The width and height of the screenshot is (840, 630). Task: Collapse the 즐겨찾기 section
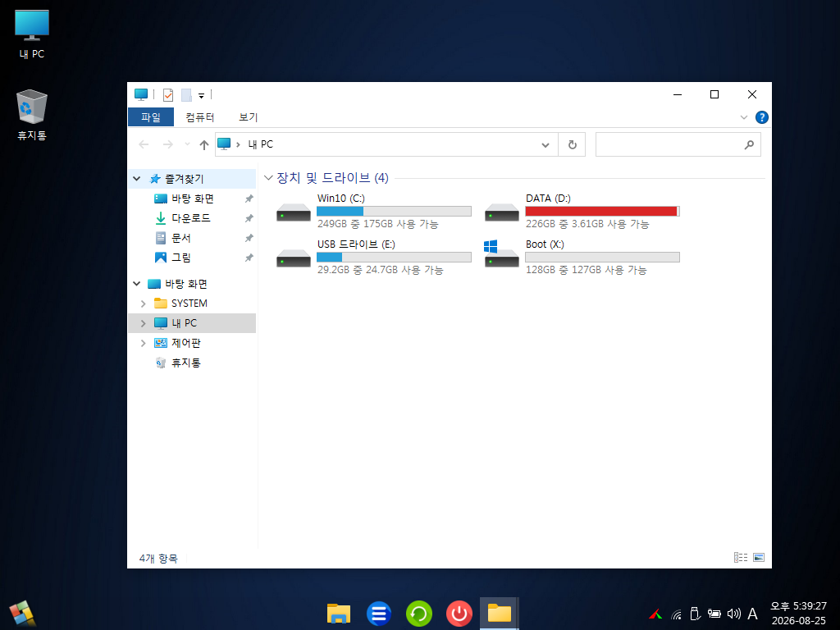pyautogui.click(x=137, y=179)
